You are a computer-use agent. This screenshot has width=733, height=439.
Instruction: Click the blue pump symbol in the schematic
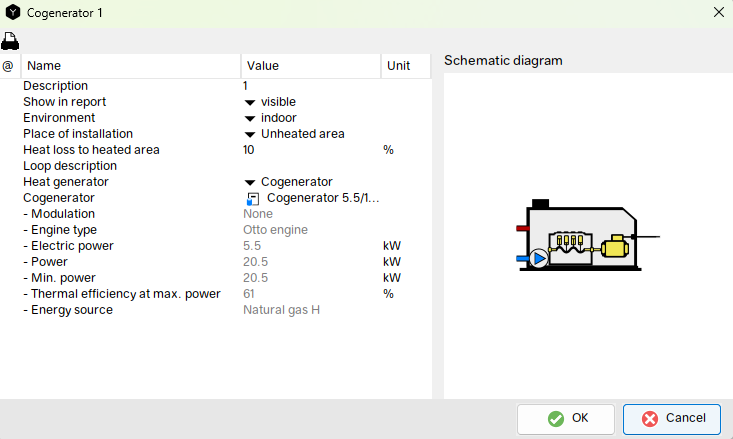coord(539,259)
